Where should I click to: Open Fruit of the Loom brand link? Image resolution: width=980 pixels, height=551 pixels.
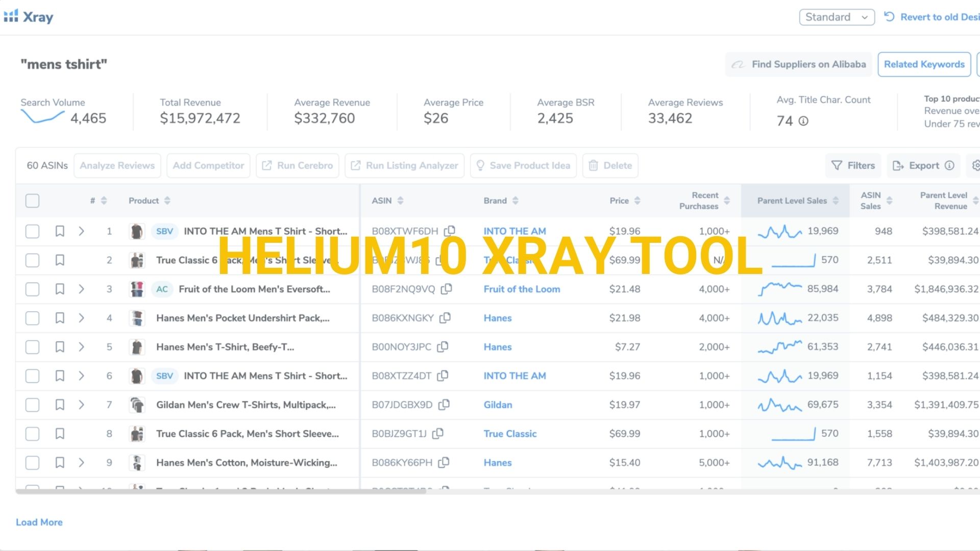[x=522, y=289]
